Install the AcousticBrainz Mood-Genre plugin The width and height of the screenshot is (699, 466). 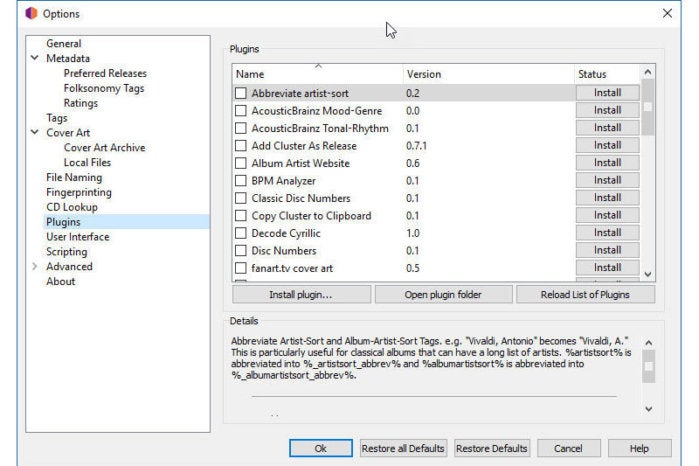[608, 110]
